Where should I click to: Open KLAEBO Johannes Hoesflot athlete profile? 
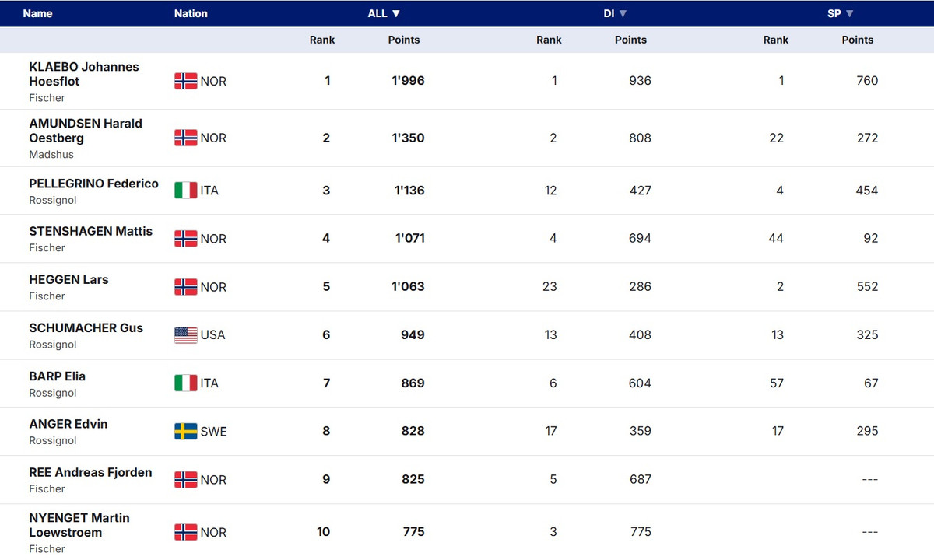tap(84, 74)
